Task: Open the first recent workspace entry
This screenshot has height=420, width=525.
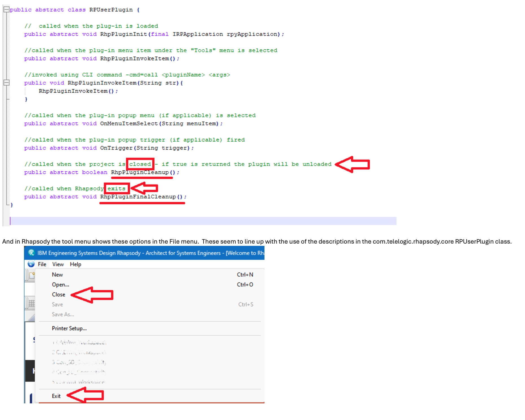Action: [79, 342]
